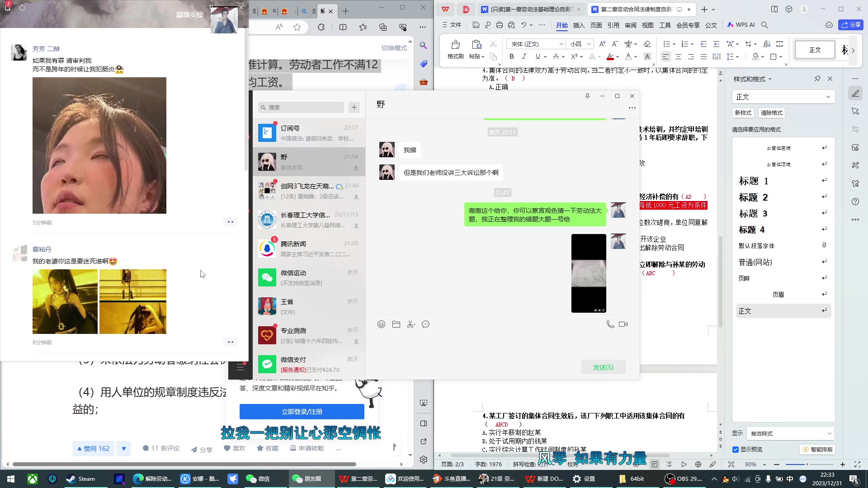The height and width of the screenshot is (488, 868).
Task: Click the 新样式 button in styles panel
Action: click(x=743, y=113)
